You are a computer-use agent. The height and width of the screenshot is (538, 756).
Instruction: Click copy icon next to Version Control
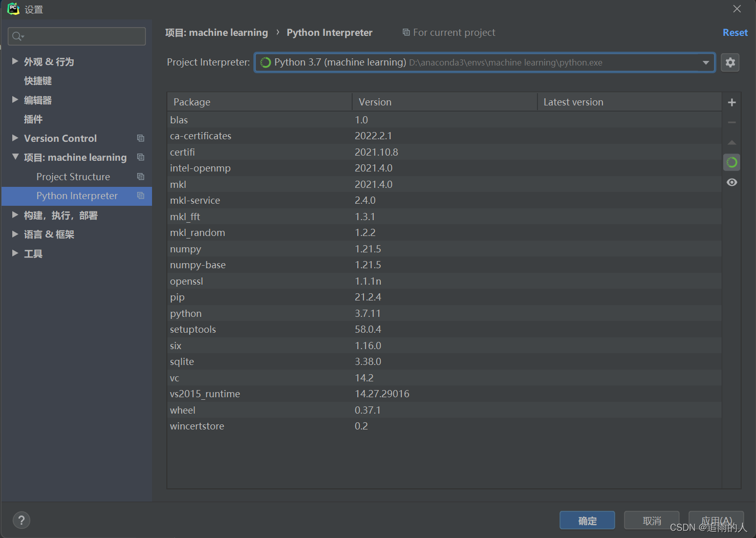pyautogui.click(x=141, y=138)
